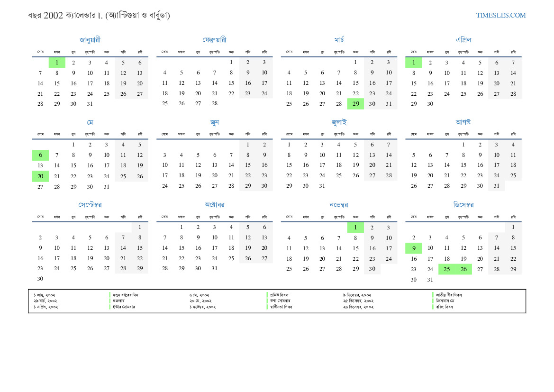
Task: Click legend date '১ জানু, ২০০২'
Action: pyautogui.click(x=45, y=295)
